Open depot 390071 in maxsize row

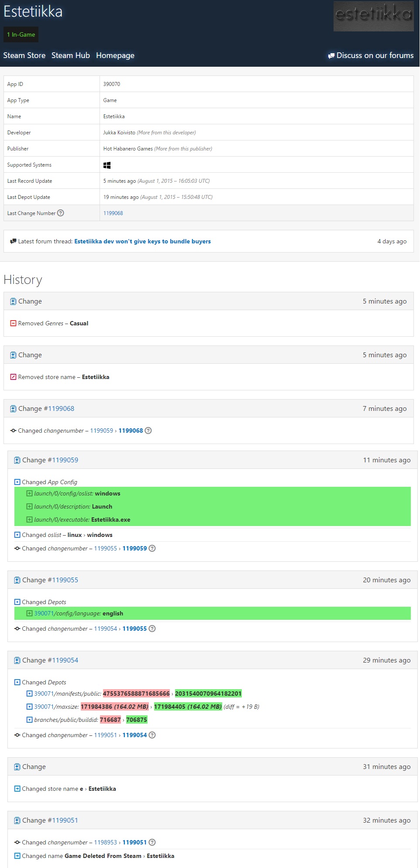tap(44, 707)
